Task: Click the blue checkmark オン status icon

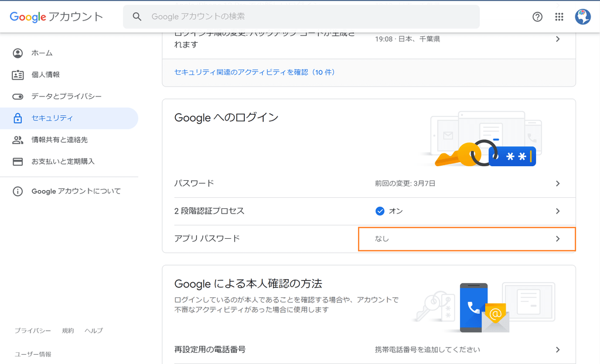Action: pos(380,211)
